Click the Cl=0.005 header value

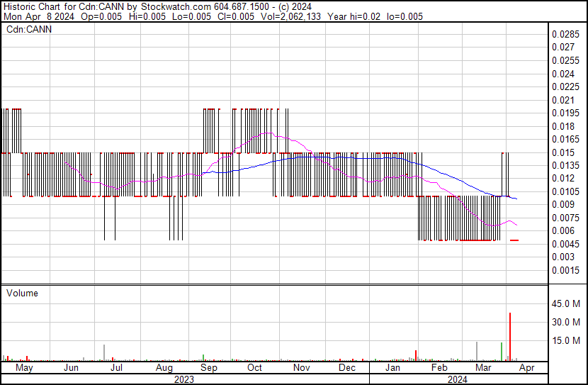point(235,16)
